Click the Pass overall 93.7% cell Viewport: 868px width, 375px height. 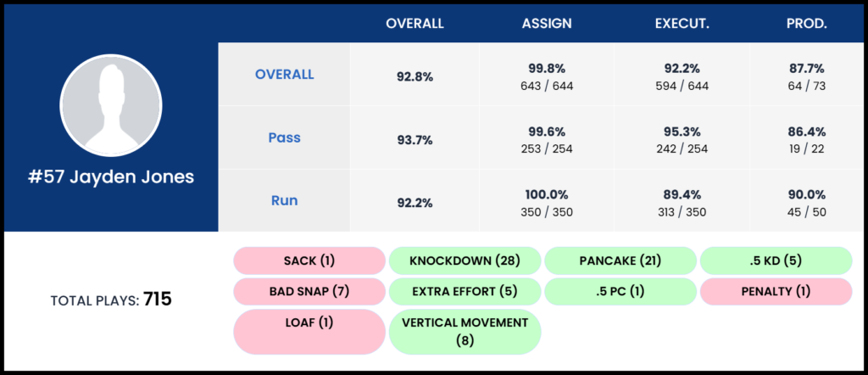pyautogui.click(x=415, y=139)
